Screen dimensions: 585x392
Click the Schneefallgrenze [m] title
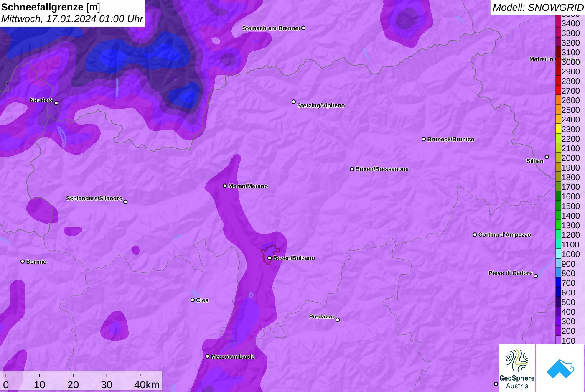tap(51, 7)
